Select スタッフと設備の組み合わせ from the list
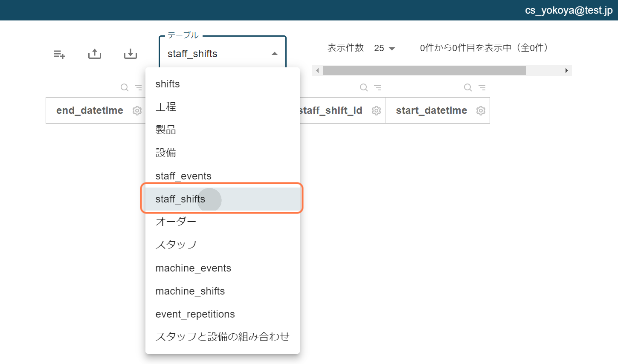 (x=223, y=337)
